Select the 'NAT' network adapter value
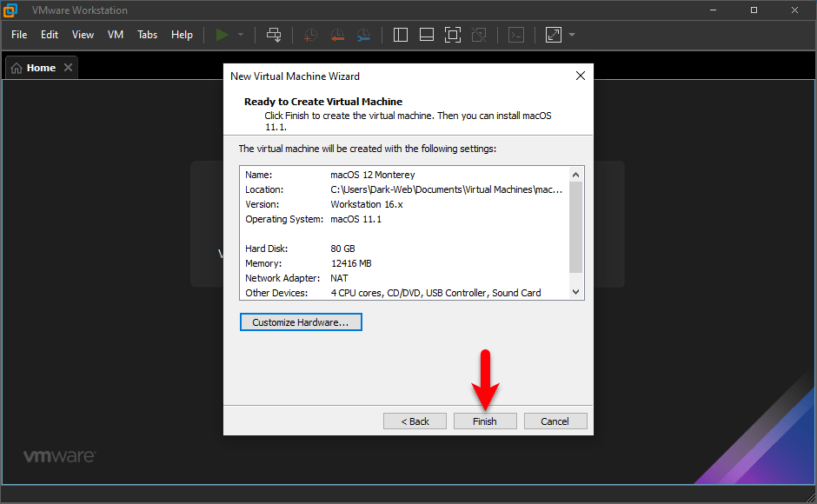 (x=339, y=278)
